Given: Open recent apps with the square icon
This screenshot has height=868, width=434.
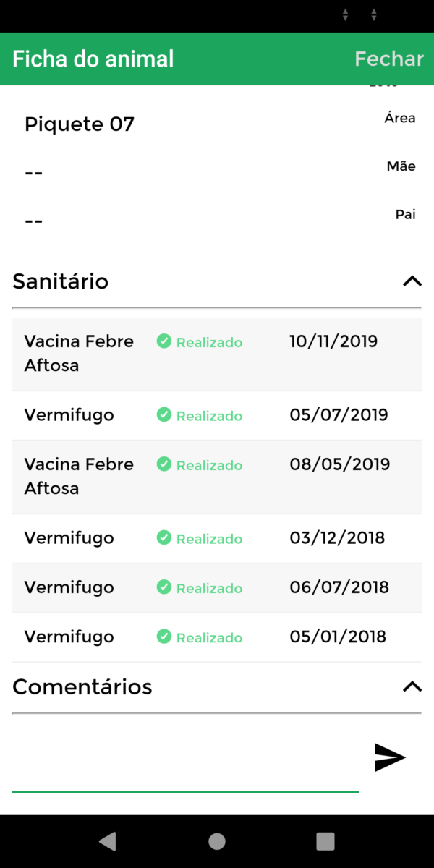Looking at the screenshot, I should pyautogui.click(x=325, y=841).
